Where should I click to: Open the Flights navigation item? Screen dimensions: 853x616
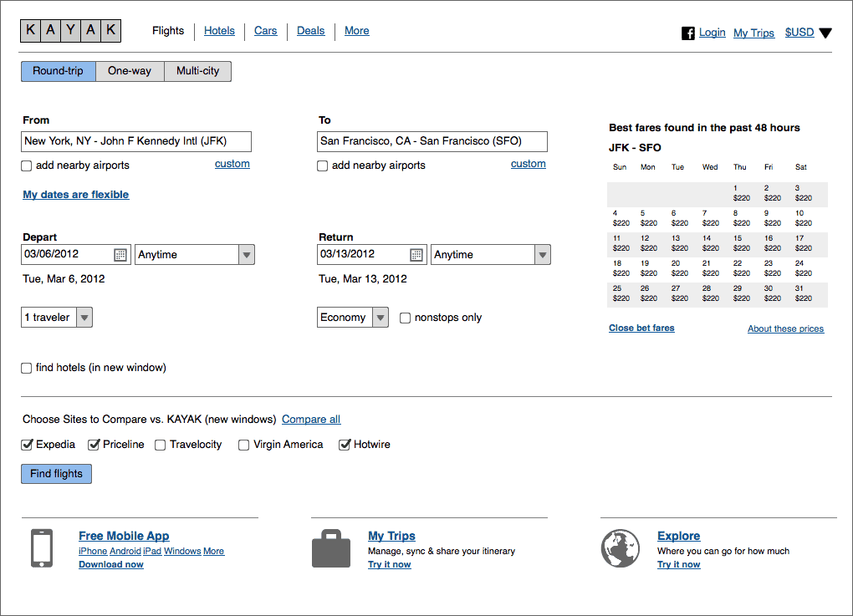pos(168,31)
